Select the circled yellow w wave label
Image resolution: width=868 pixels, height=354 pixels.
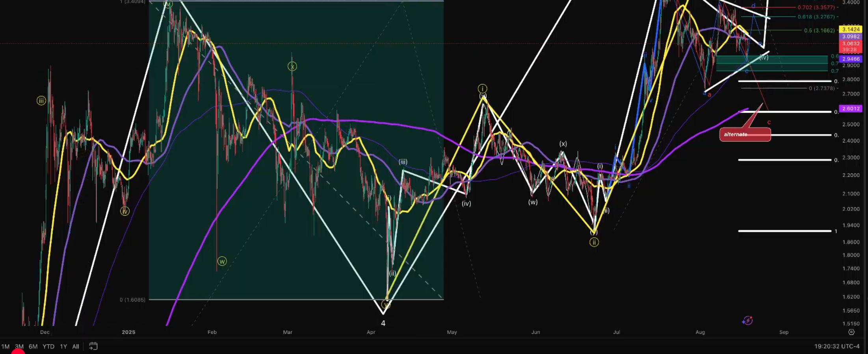pyautogui.click(x=222, y=261)
